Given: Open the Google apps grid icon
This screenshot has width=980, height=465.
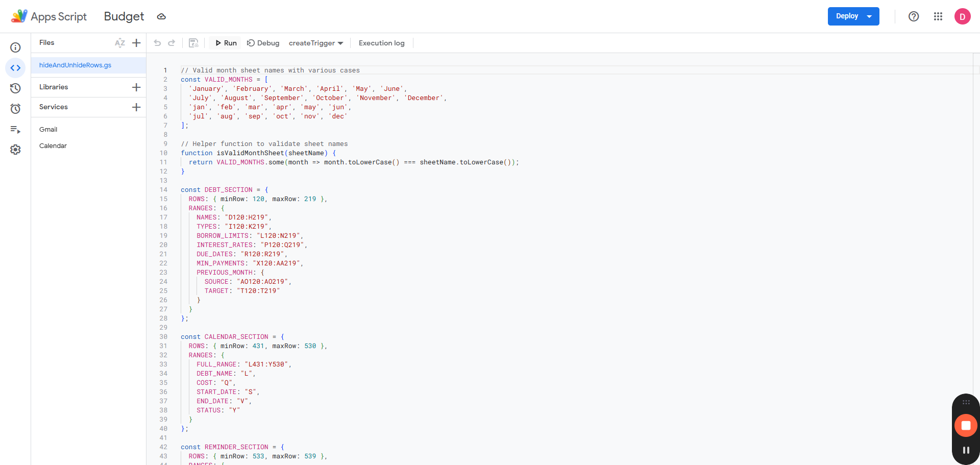Looking at the screenshot, I should (x=938, y=16).
